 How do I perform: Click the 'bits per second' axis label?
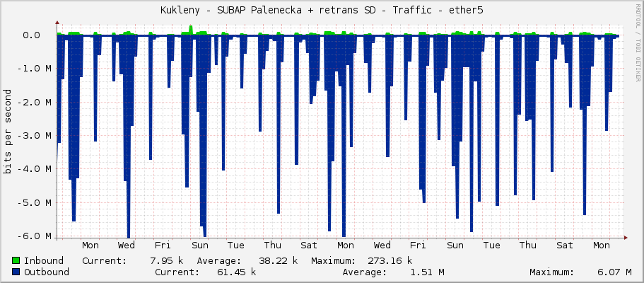point(7,132)
